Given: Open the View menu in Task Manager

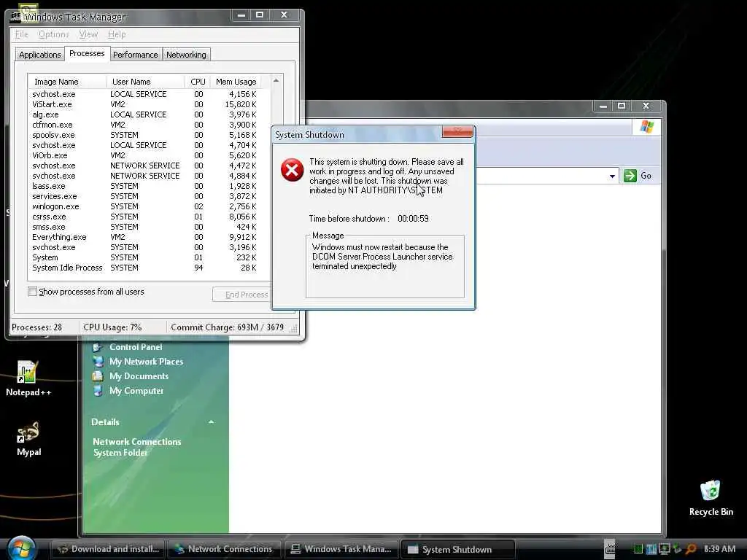Looking at the screenshot, I should coord(88,34).
